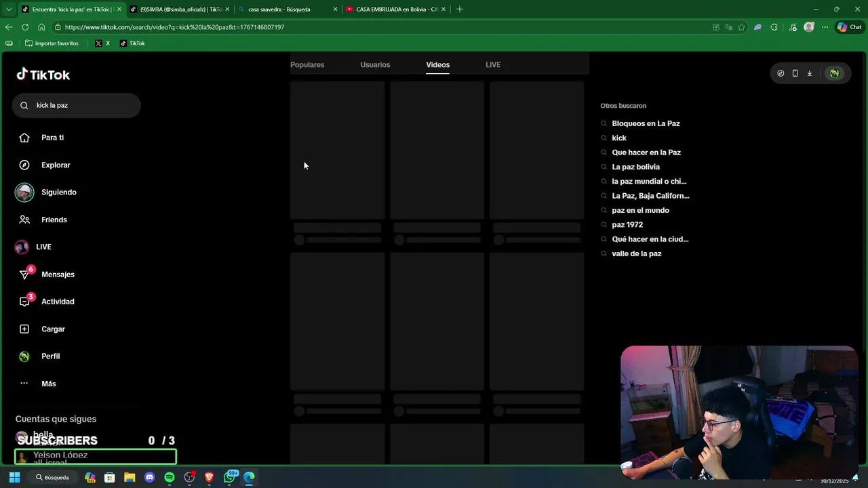Open File Explorer from the taskbar

click(130, 477)
